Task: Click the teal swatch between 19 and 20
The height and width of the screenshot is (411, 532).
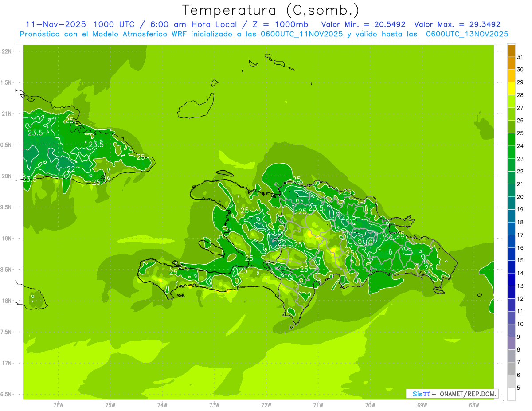Action: point(511,203)
